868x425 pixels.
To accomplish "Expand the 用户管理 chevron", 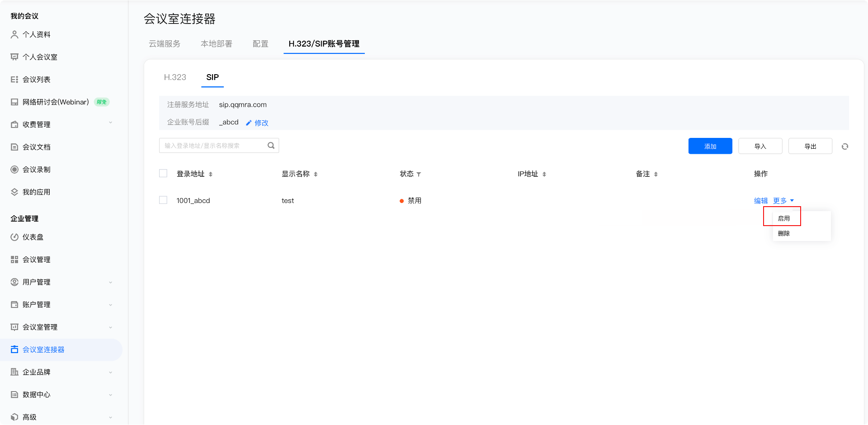I will click(x=110, y=283).
